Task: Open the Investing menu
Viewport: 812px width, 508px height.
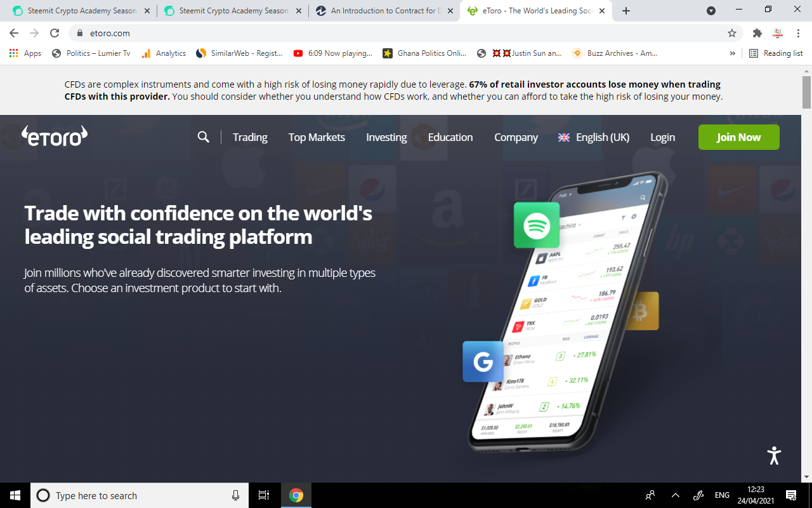Action: tap(386, 137)
